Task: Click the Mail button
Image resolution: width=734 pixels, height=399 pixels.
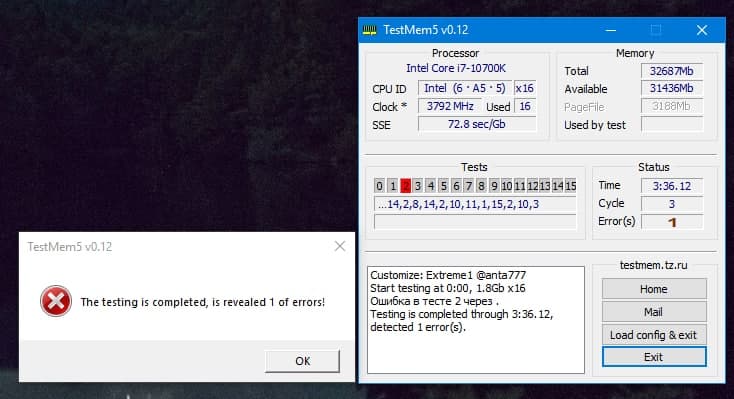Action: coord(654,312)
